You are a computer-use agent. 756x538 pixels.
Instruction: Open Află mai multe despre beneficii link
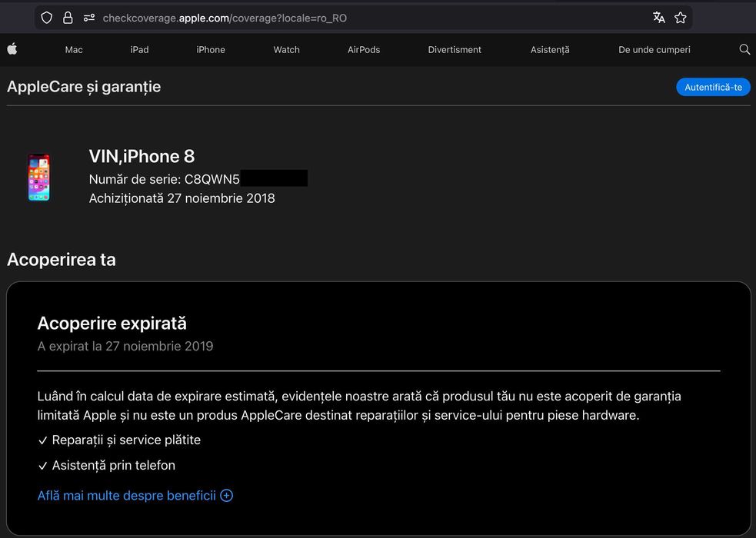126,496
